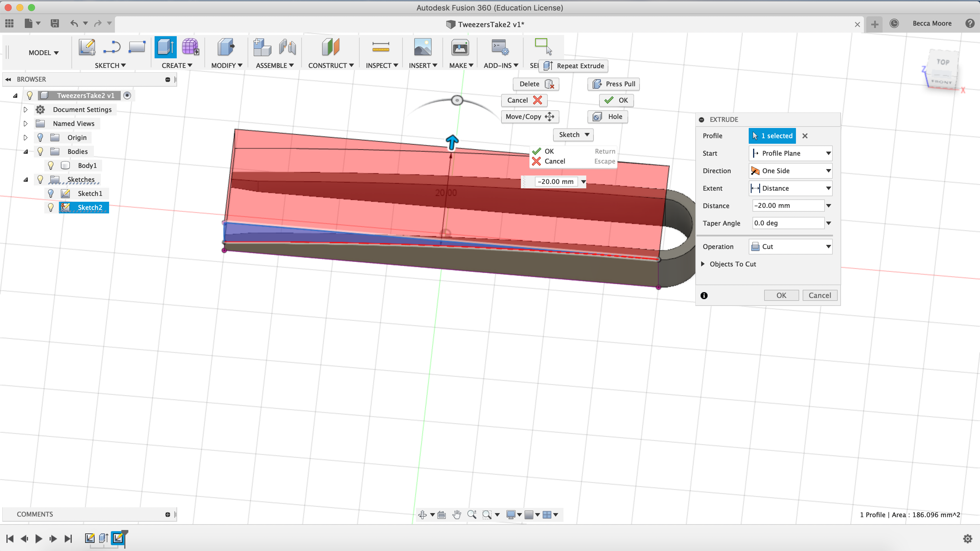This screenshot has width=980, height=551.
Task: Toggle Body1 visibility lightbulb
Action: 50,165
